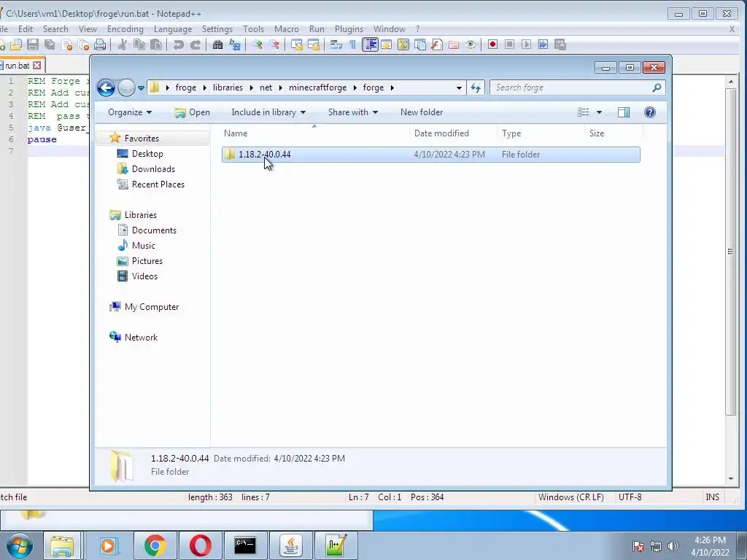The image size is (747, 560).
Task: Toggle indent guide in Notepad++ toolbar
Action: click(x=370, y=44)
